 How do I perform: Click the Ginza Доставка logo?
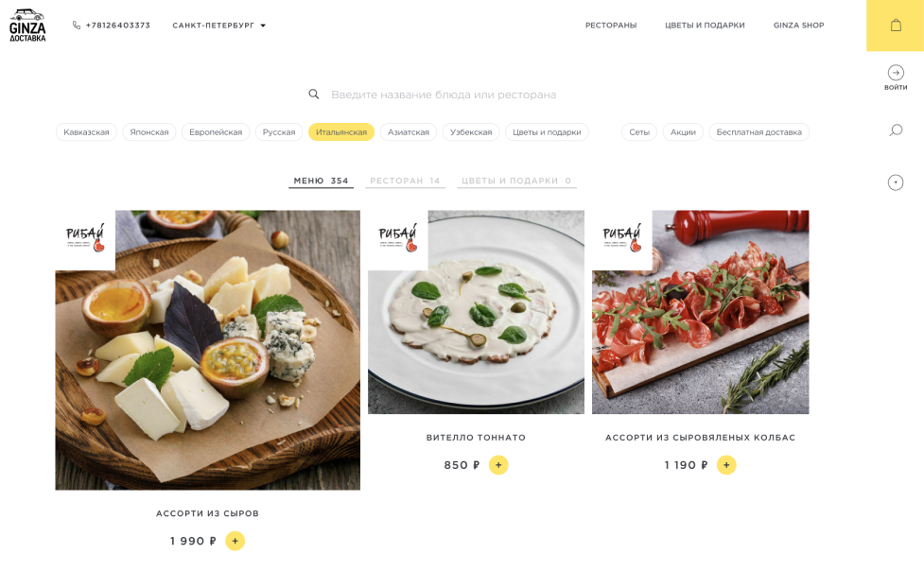27,26
